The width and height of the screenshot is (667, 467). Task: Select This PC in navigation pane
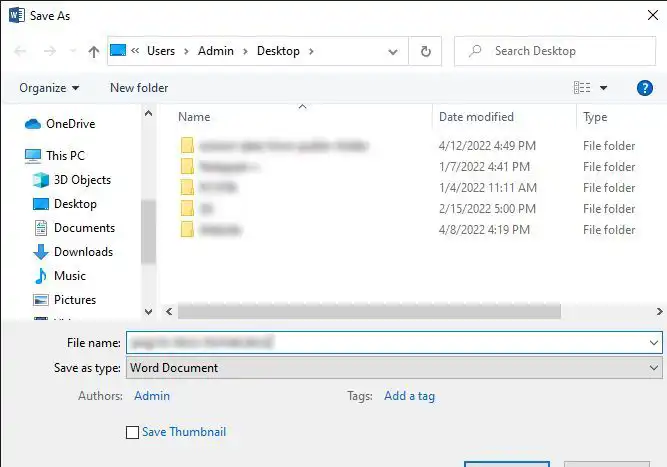click(55, 156)
